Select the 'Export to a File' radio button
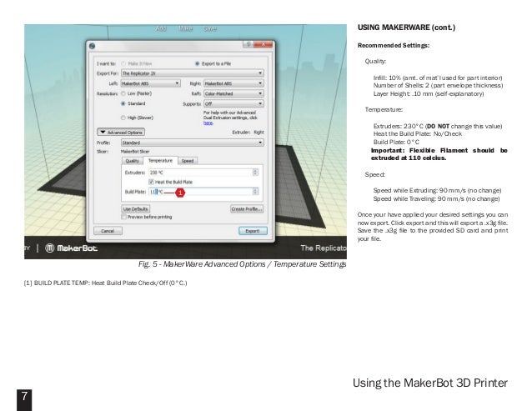This screenshot has height=411, width=532. (197, 63)
